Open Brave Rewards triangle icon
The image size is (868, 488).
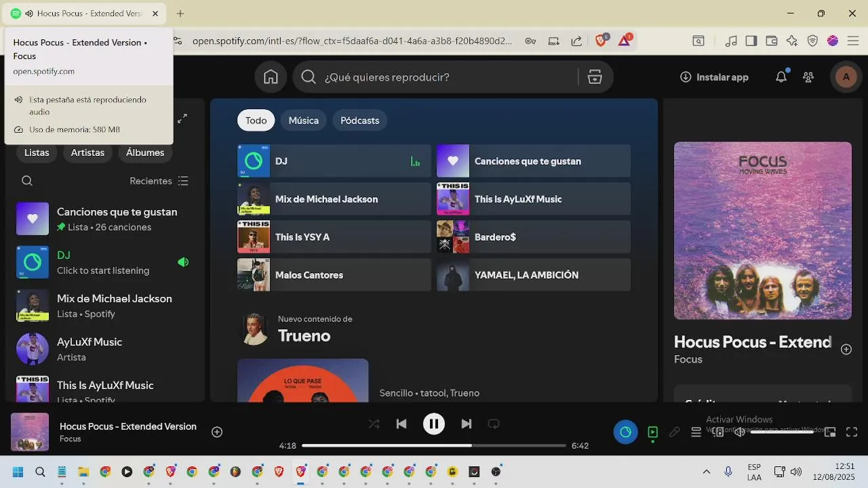point(625,41)
